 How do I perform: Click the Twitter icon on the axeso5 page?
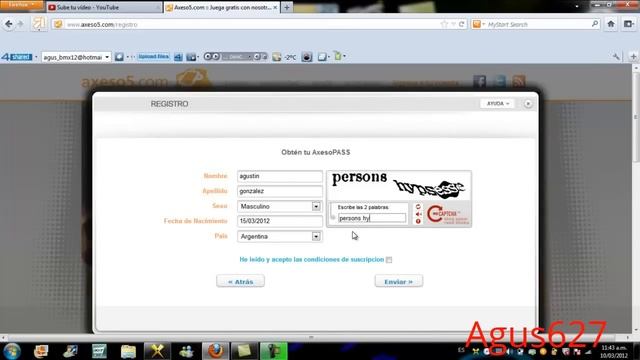click(x=499, y=82)
